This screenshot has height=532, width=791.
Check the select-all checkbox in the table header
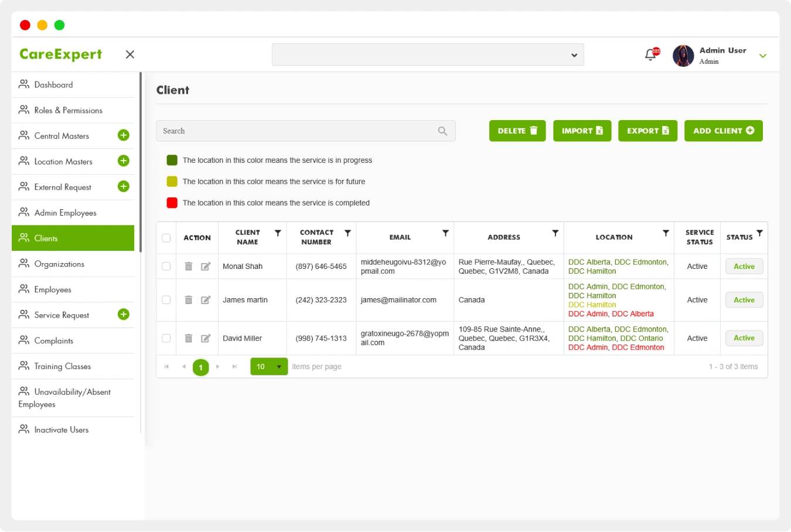pyautogui.click(x=166, y=237)
